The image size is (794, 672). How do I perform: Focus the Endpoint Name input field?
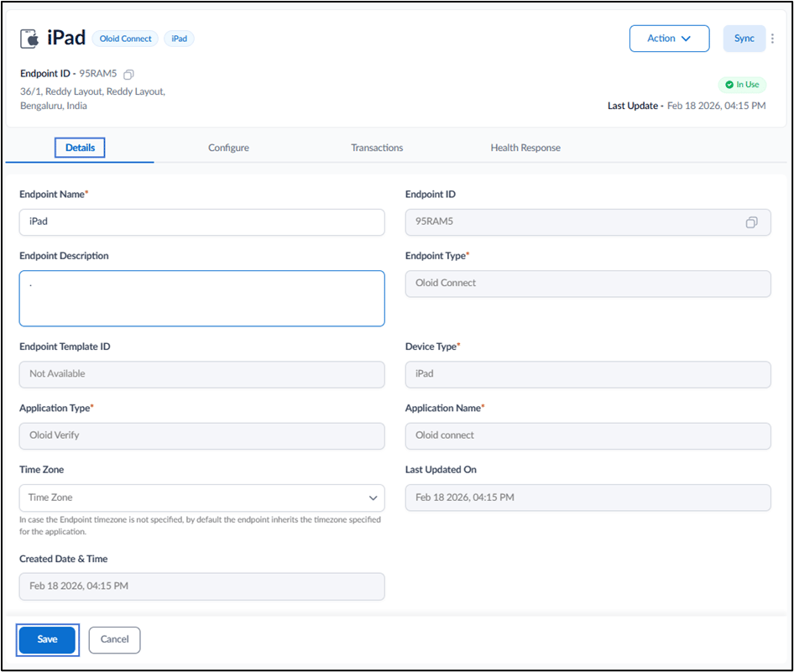(x=201, y=222)
